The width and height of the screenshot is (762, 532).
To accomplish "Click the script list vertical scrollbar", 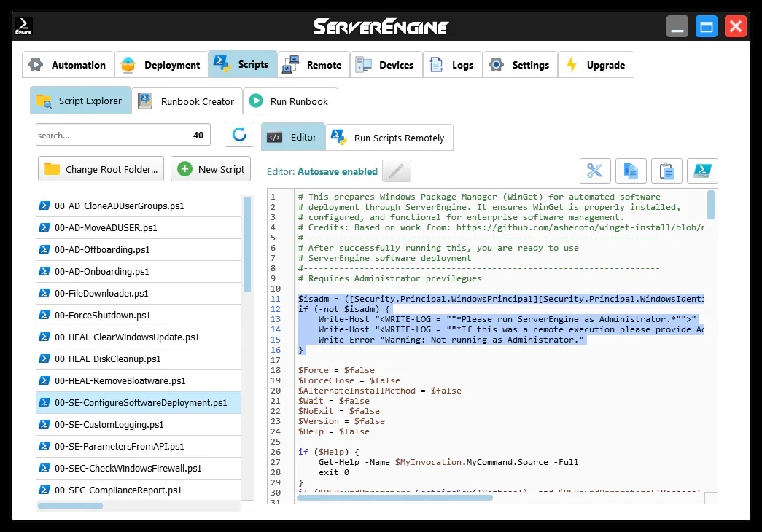I will pyautogui.click(x=247, y=244).
